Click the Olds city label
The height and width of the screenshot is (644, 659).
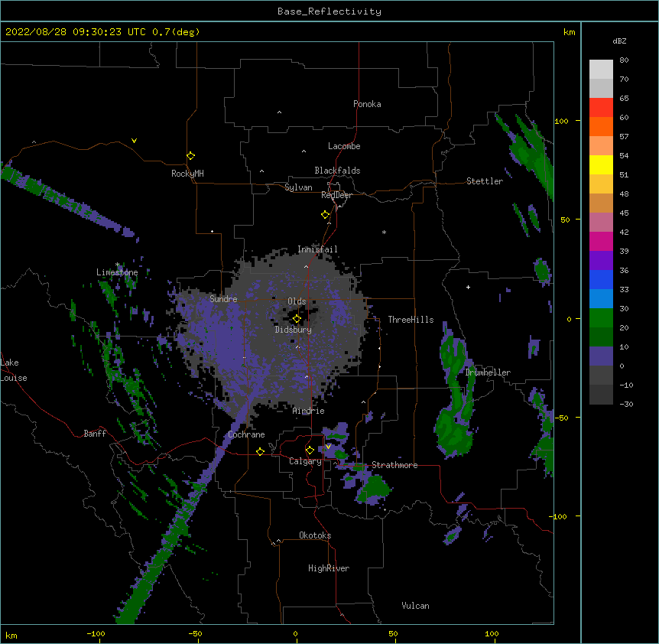click(x=297, y=301)
